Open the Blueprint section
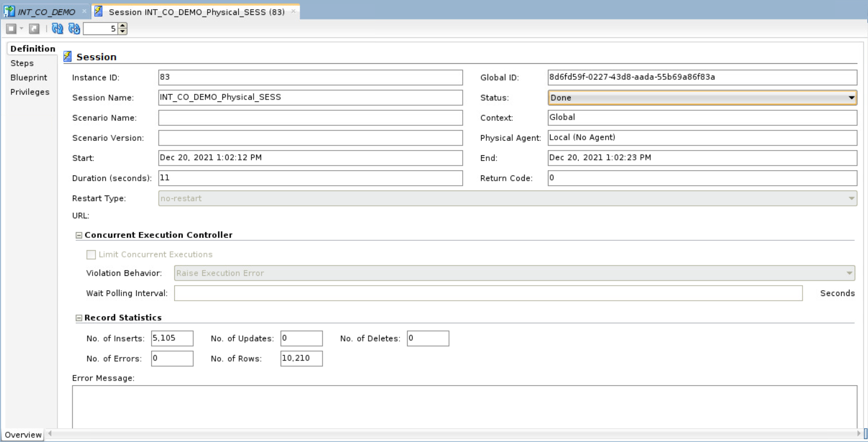868x442 pixels. (29, 78)
